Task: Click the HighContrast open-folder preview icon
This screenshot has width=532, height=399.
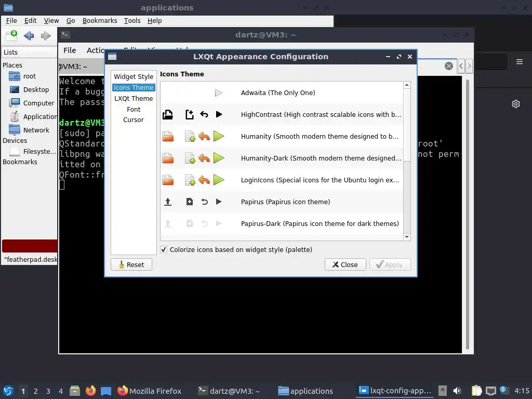Action: (x=168, y=115)
